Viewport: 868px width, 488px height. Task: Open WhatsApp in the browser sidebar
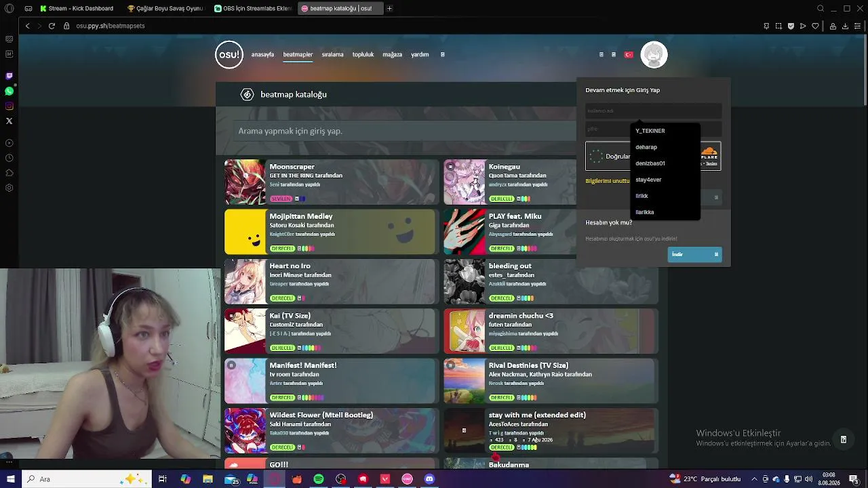(9, 91)
